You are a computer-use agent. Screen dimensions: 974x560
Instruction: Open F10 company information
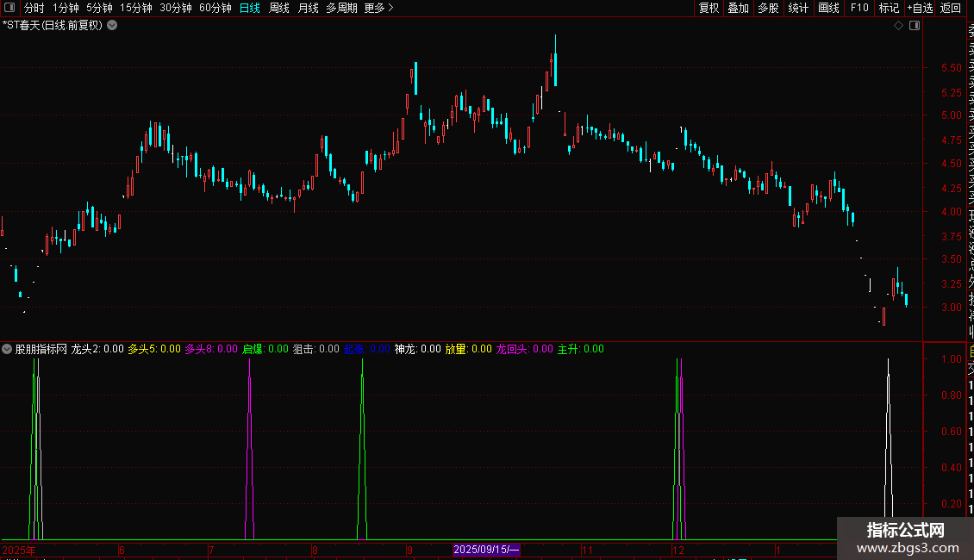pyautogui.click(x=859, y=8)
